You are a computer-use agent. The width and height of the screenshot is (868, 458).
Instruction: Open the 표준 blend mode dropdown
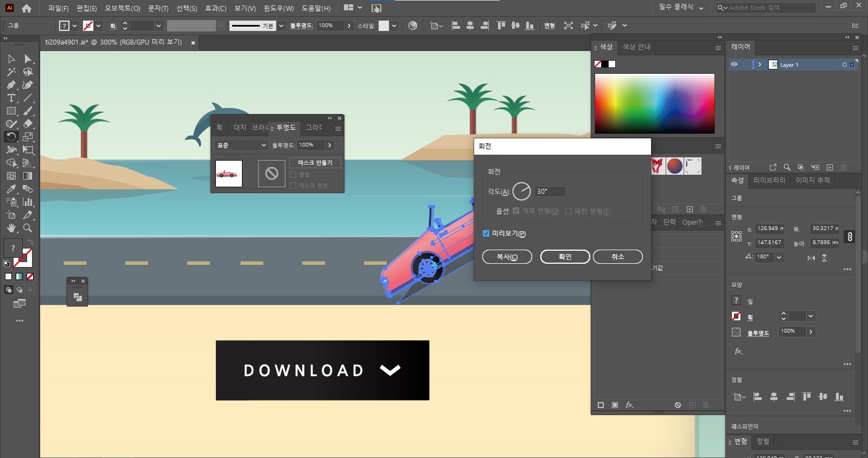pyautogui.click(x=241, y=145)
